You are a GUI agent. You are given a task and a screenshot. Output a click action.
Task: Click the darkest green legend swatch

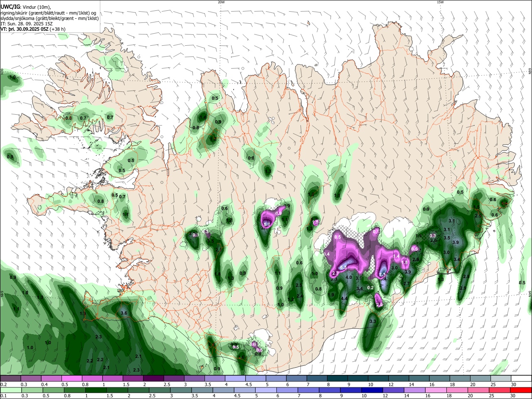[x=96, y=390]
